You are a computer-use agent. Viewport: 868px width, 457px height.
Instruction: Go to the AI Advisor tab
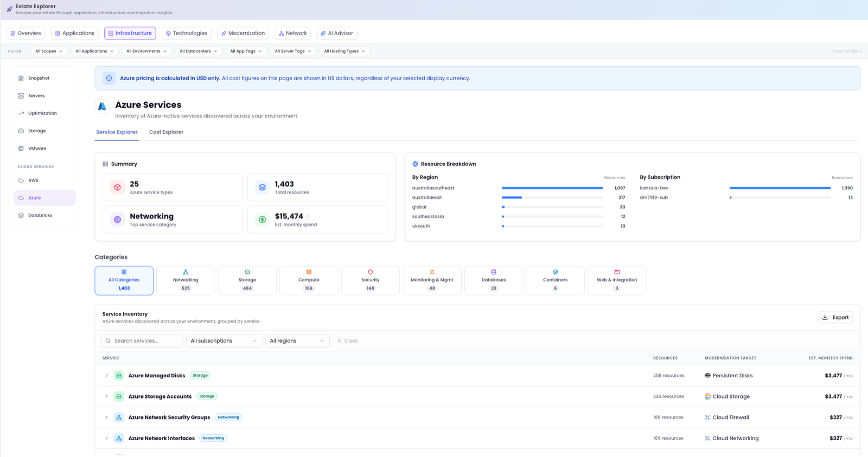tap(337, 33)
